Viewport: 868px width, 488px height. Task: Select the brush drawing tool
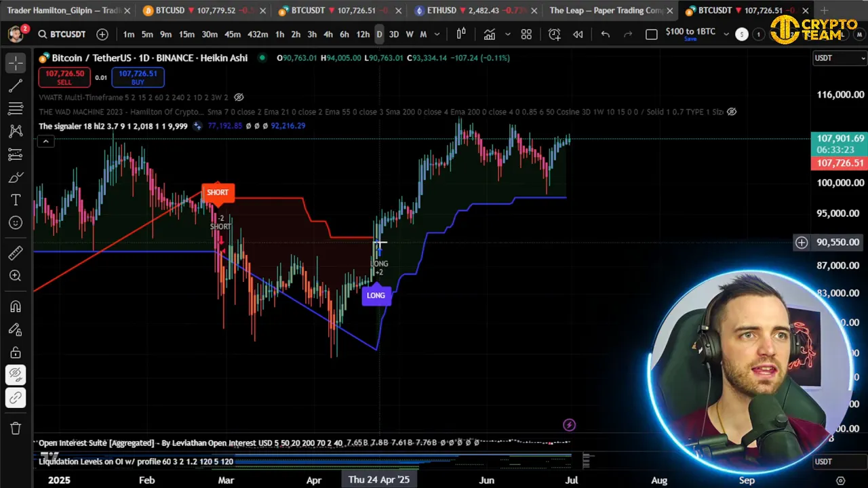coord(16,178)
